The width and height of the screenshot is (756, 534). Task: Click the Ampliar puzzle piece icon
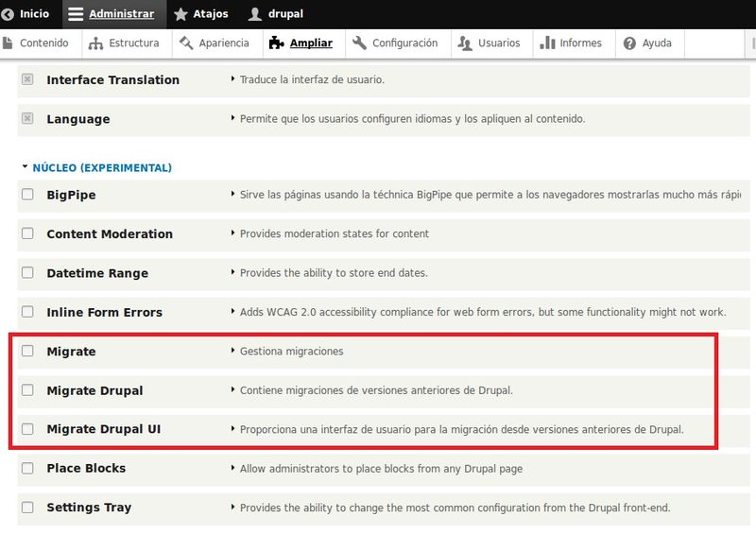tap(276, 43)
